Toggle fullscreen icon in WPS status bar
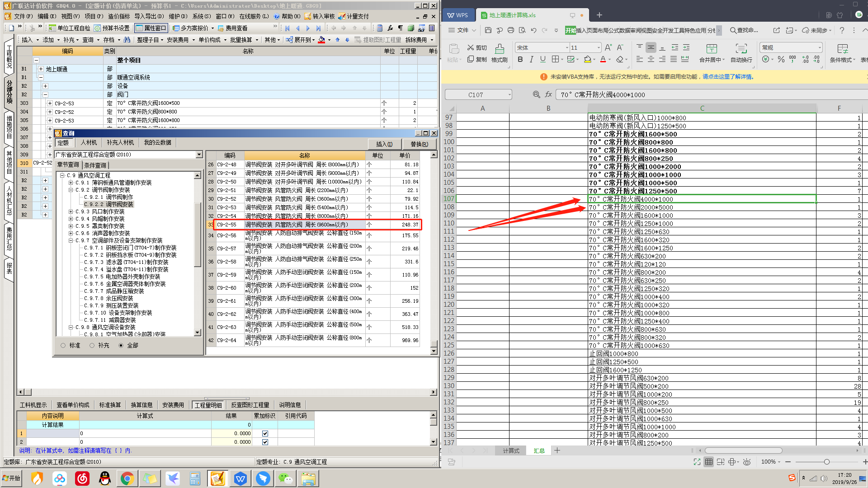Viewport: 868px width, 488px height. [697, 462]
